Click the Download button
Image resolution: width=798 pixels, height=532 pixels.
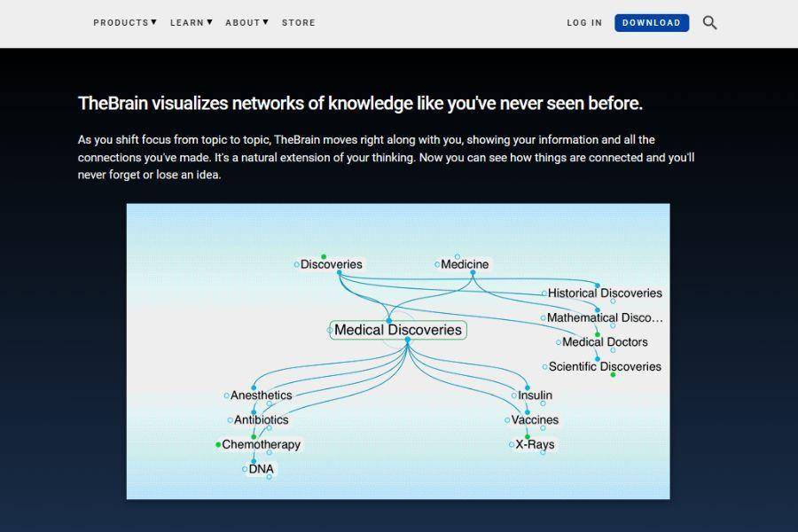coord(652,23)
